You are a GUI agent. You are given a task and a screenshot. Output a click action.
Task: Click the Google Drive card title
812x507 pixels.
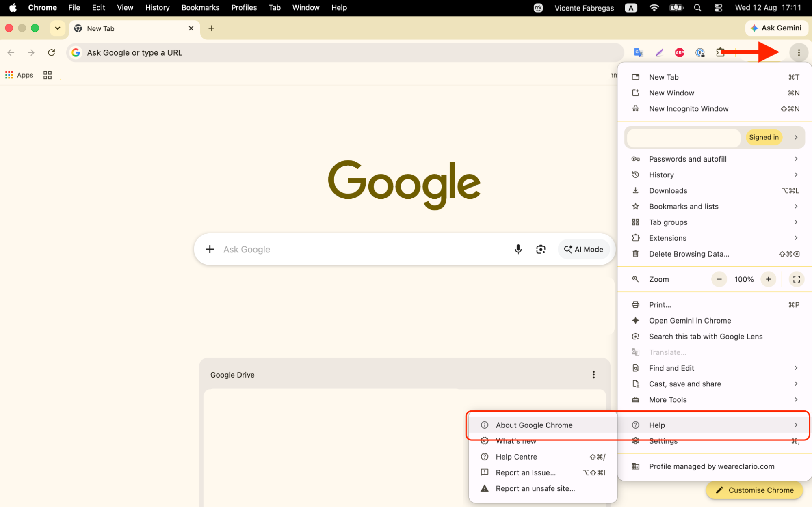click(232, 375)
